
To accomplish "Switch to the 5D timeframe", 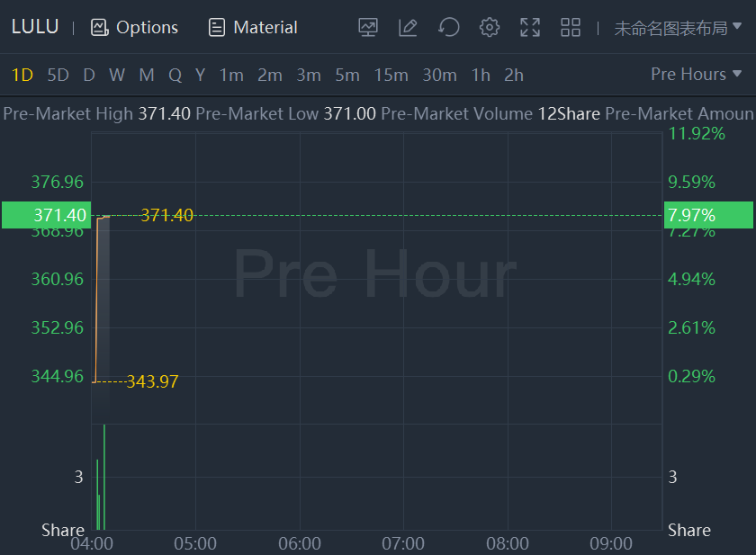I will 58,75.
